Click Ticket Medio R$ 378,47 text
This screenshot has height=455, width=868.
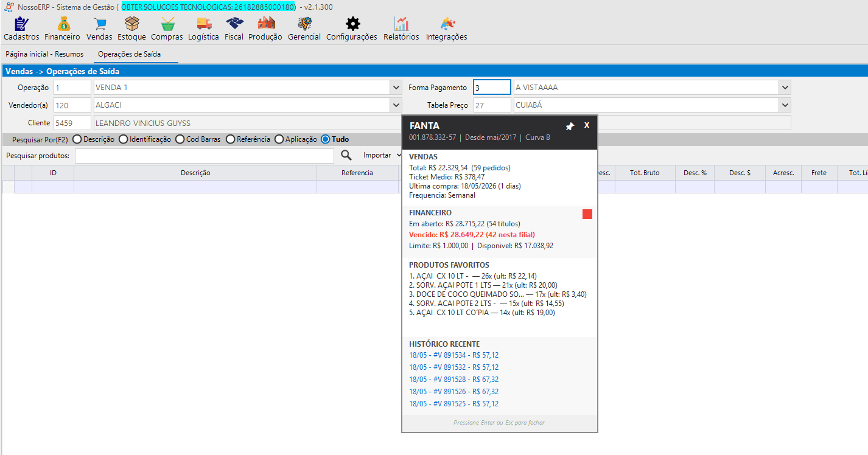(x=447, y=177)
